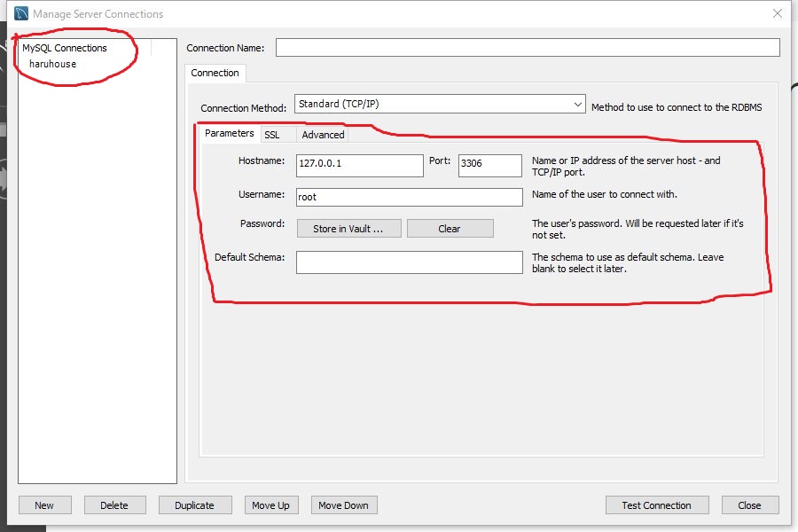Click the Close button at bottom right

tap(749, 505)
